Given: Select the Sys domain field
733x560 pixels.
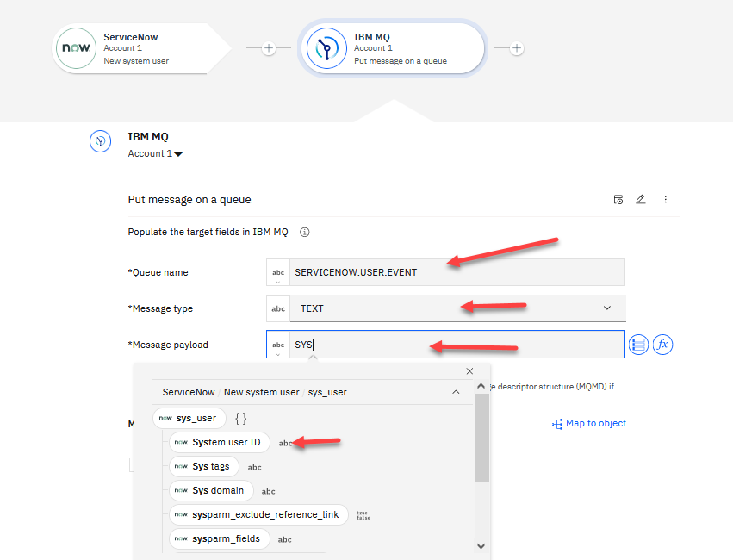Looking at the screenshot, I should click(218, 490).
